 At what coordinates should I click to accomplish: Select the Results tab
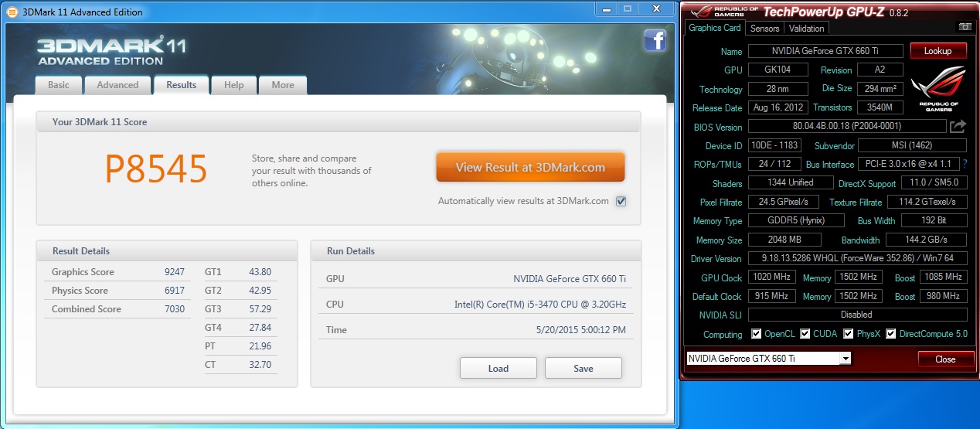pos(182,85)
